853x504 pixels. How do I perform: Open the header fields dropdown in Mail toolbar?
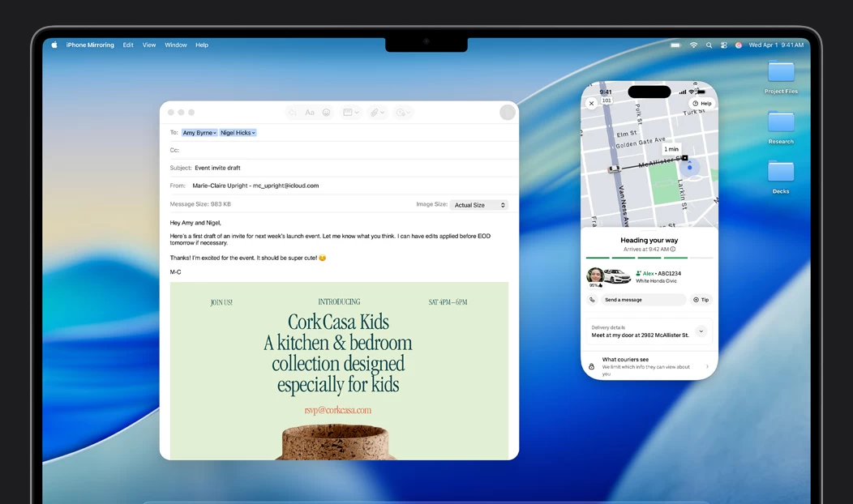pos(351,113)
